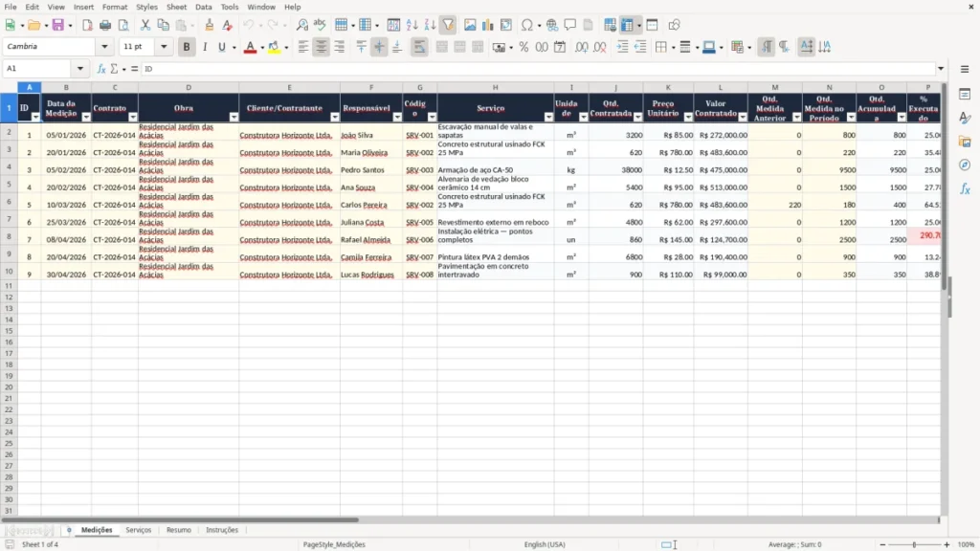The height and width of the screenshot is (551, 980).
Task: Toggle AutoFilter funnel button
Action: click(448, 25)
